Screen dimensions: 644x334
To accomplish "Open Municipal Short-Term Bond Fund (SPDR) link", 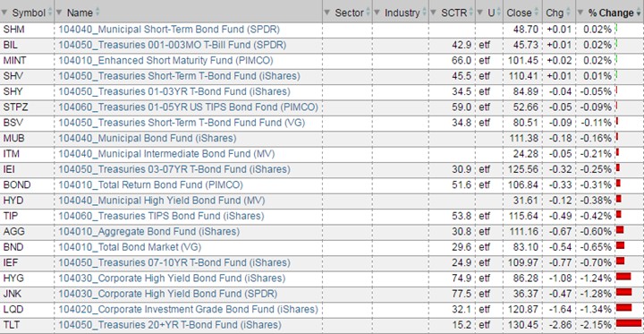I will click(169, 30).
